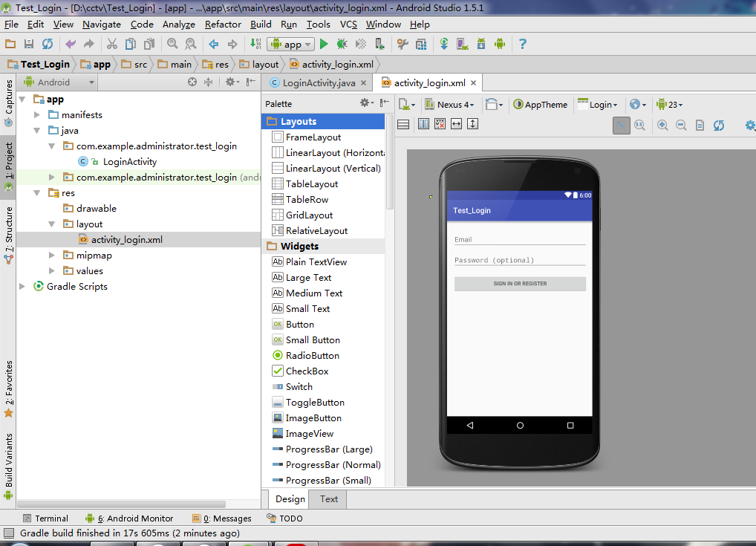Open the Android project view dropdown
Image resolution: width=756 pixels, height=546 pixels.
59,82
